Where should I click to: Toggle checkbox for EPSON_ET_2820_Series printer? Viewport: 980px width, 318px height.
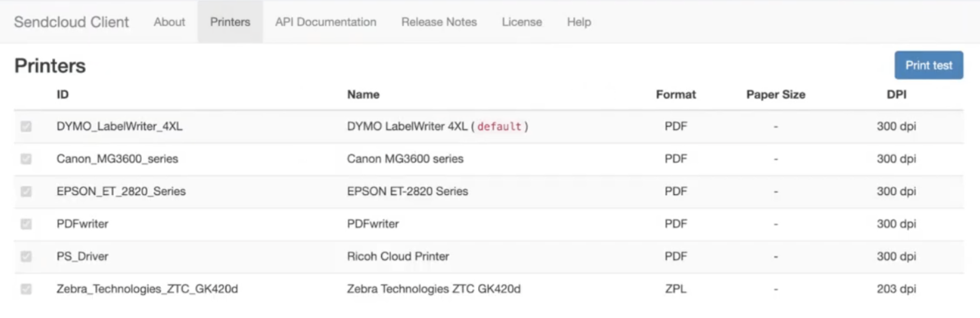tap(26, 191)
